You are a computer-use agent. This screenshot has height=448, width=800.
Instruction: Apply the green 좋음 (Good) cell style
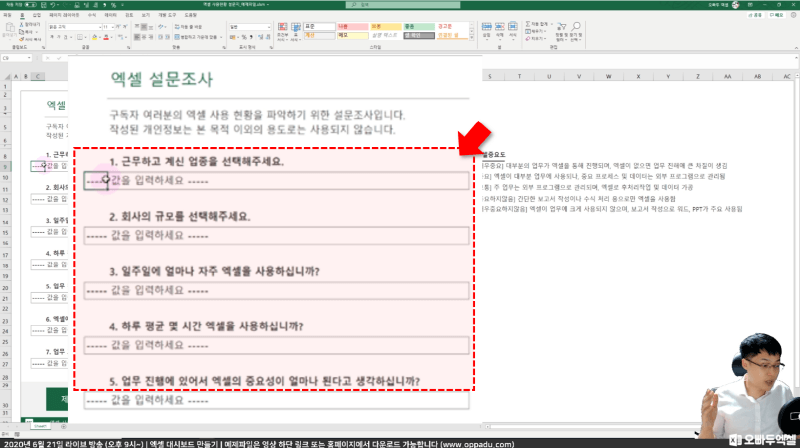click(418, 26)
